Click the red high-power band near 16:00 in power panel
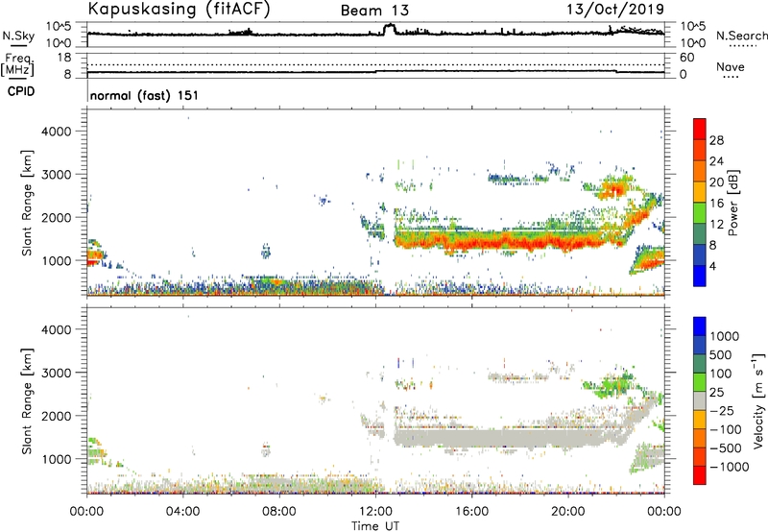 coord(471,243)
